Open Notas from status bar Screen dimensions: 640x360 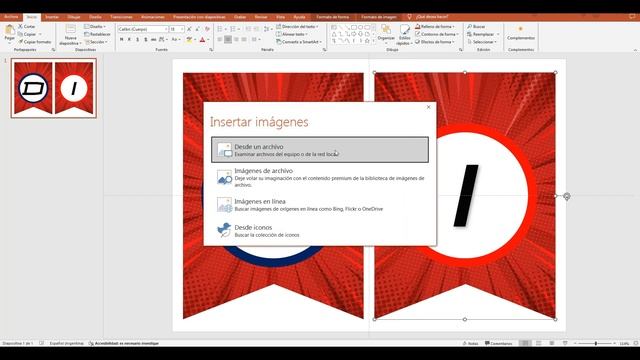(x=471, y=344)
